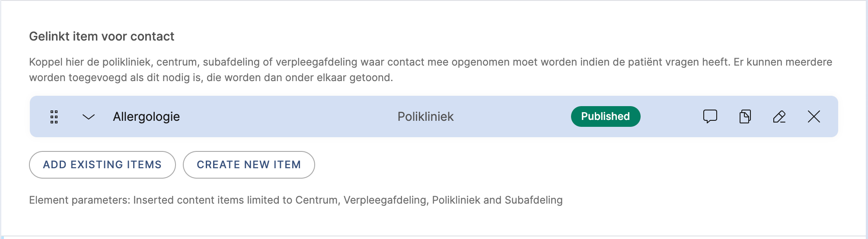Click the 'Element parameters:' label text
868x239 pixels.
click(80, 200)
